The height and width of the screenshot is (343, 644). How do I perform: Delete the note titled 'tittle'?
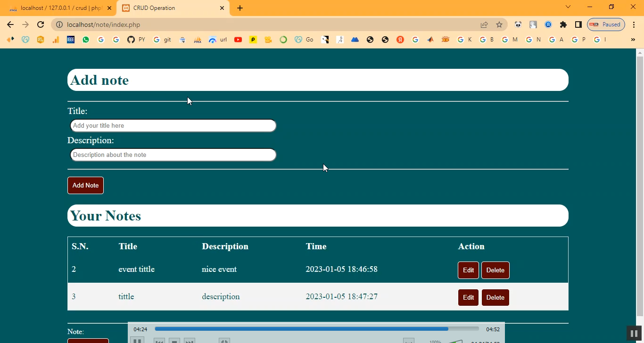tap(495, 298)
